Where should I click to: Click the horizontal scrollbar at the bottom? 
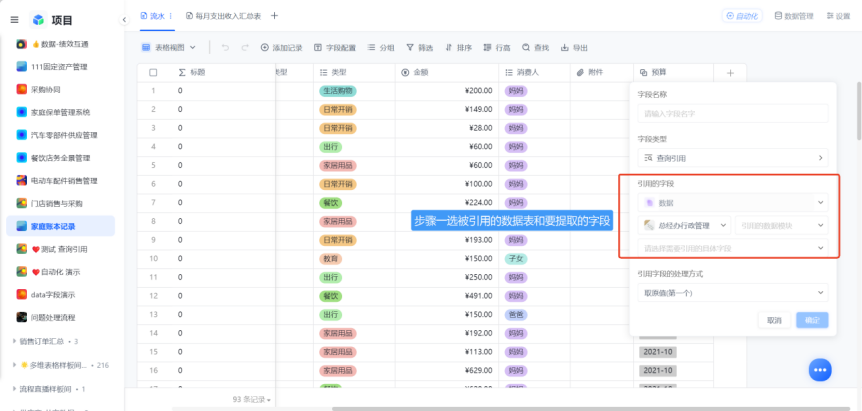tap(591, 409)
